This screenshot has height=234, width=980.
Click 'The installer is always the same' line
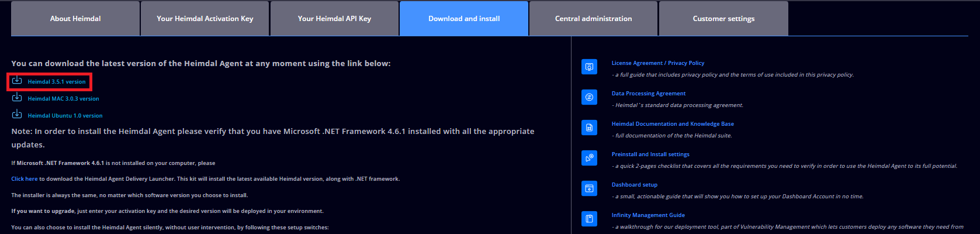pyautogui.click(x=130, y=195)
